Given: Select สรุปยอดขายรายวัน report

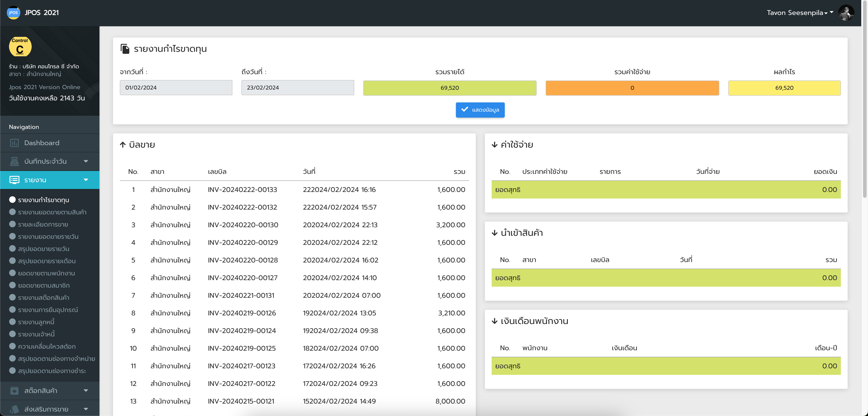Looking at the screenshot, I should pos(44,249).
